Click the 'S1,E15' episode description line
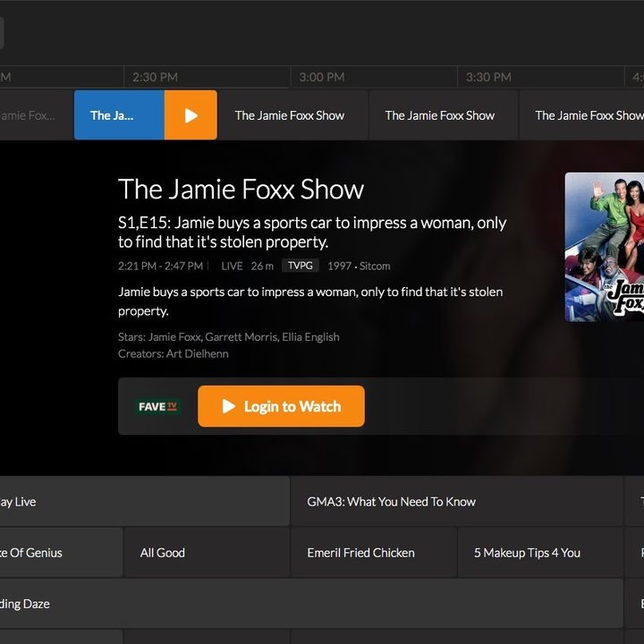The height and width of the screenshot is (644, 644). pos(312,232)
